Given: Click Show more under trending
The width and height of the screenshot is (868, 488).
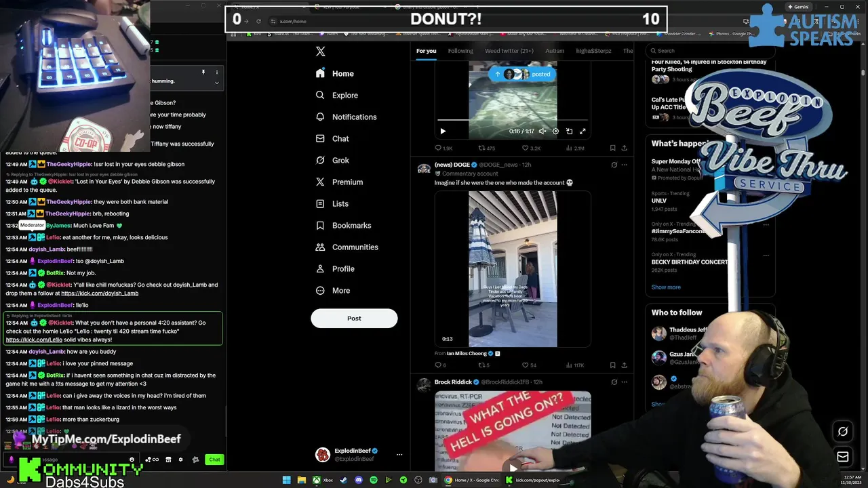Looking at the screenshot, I should pyautogui.click(x=666, y=287).
